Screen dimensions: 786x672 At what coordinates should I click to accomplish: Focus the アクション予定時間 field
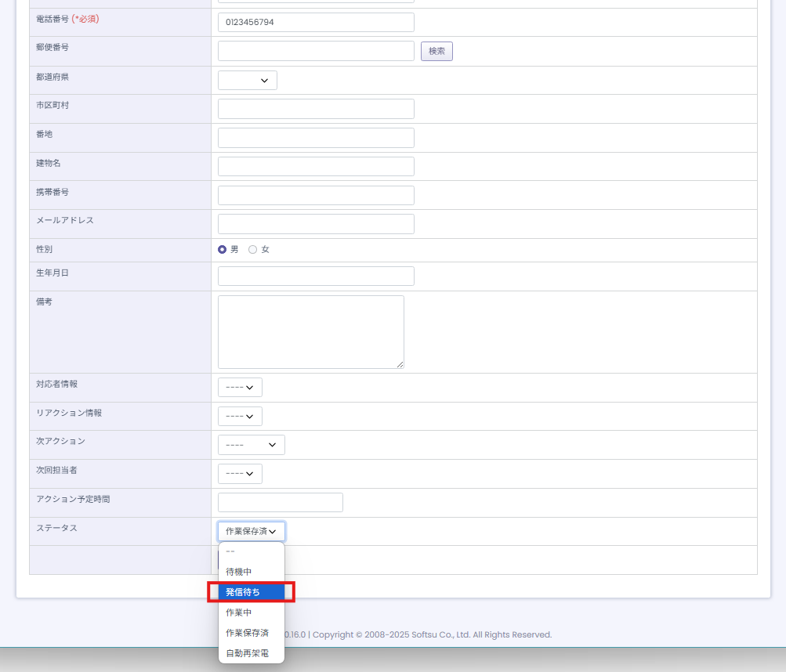tap(280, 503)
